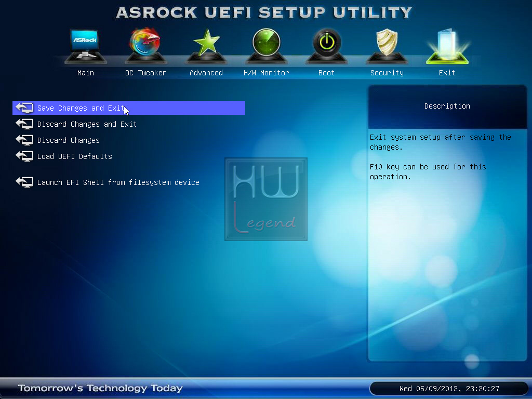Select the Boot power button icon

(326, 46)
